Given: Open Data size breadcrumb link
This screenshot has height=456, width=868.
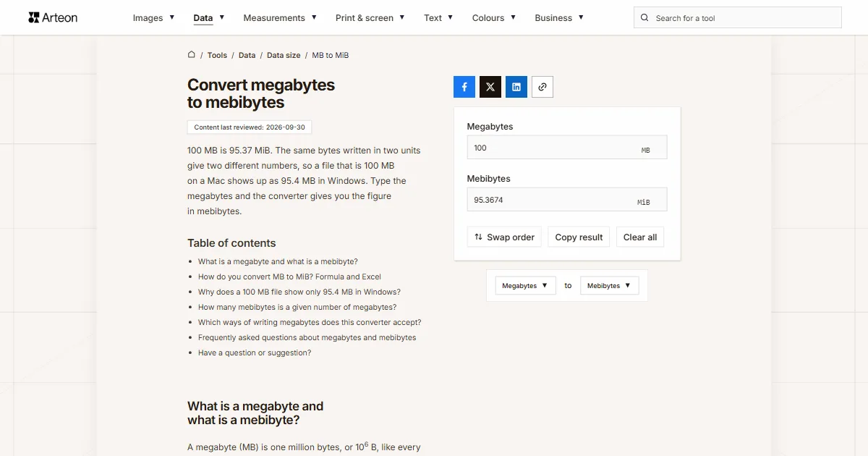Looking at the screenshot, I should pos(284,55).
